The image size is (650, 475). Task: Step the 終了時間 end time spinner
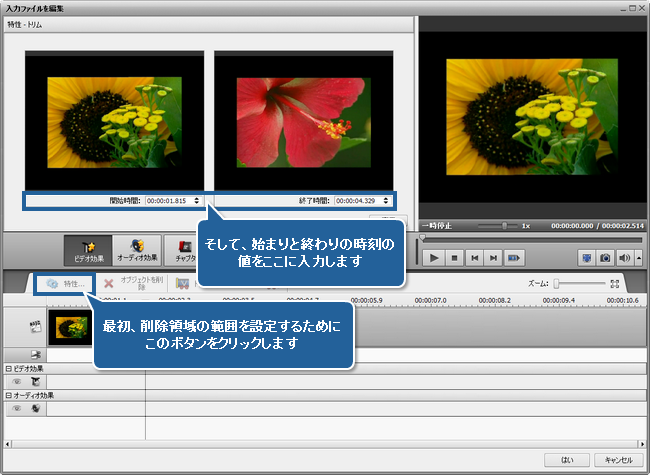[386, 201]
